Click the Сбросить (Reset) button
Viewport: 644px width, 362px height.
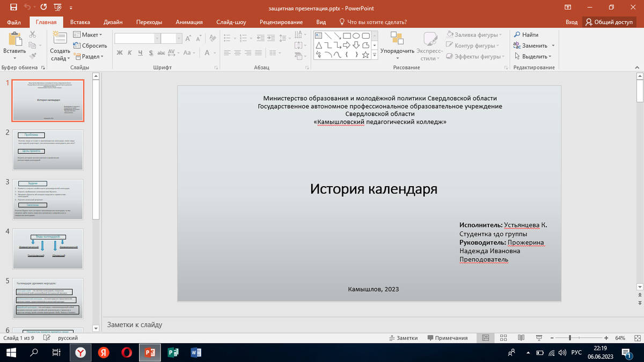[x=90, y=46]
